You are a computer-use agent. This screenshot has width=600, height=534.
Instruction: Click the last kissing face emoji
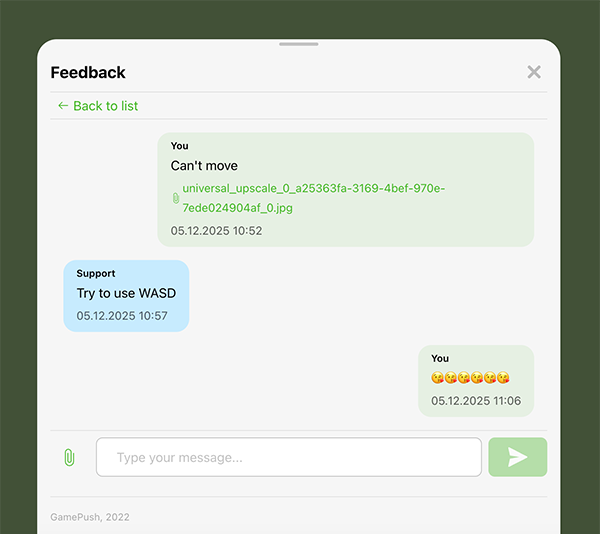503,378
